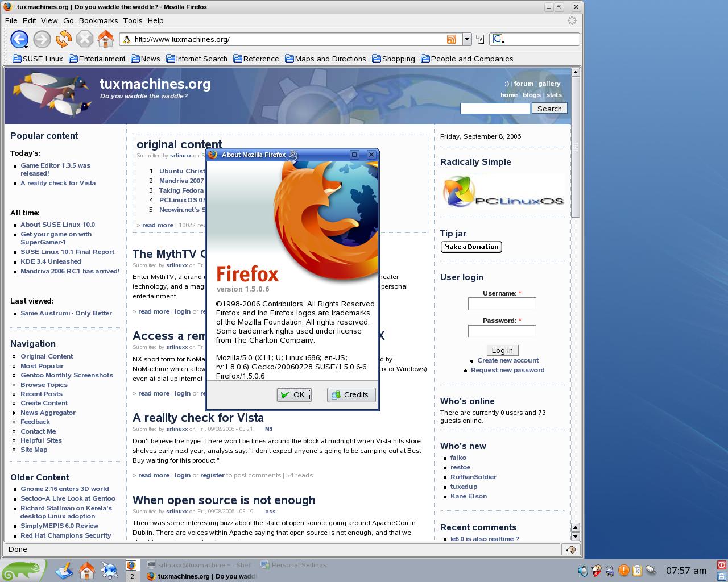The image size is (728, 582).
Task: Open the Edit menu
Action: (29, 20)
